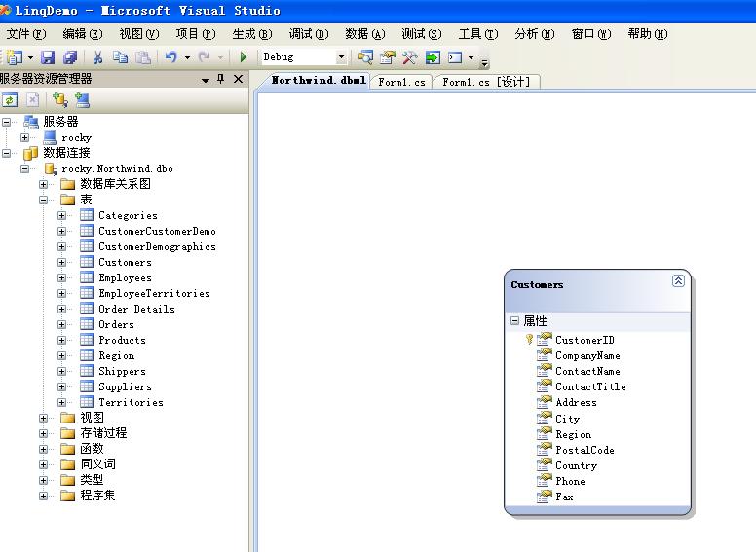Select the ContactTitle property
This screenshot has height=552, width=756.
pyautogui.click(x=590, y=386)
